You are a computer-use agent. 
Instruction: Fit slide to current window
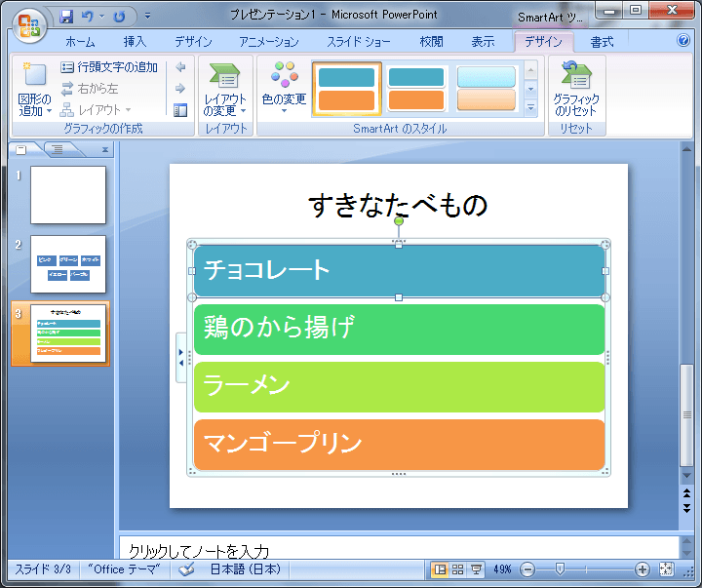(x=666, y=569)
